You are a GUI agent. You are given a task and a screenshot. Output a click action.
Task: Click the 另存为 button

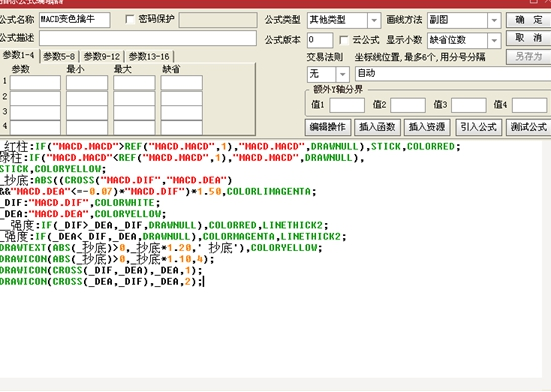pos(529,57)
